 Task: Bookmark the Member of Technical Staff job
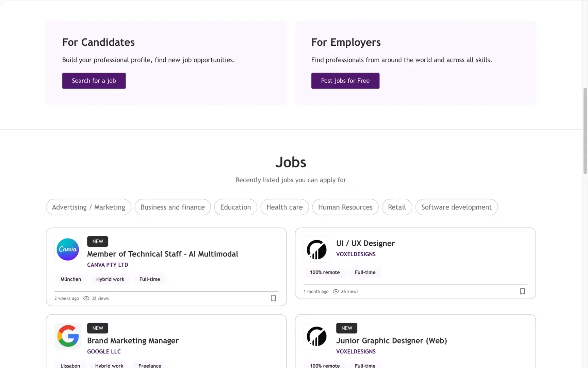[273, 298]
